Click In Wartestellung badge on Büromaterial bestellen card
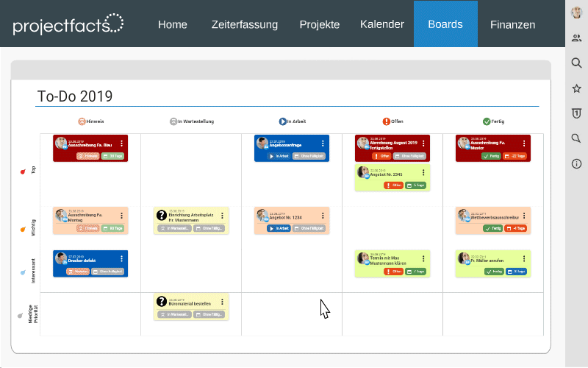 pos(174,314)
